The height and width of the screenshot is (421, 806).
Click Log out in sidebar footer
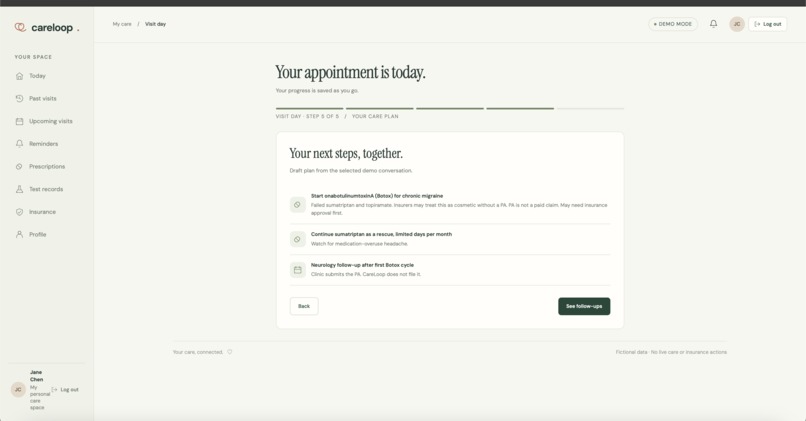click(x=65, y=390)
